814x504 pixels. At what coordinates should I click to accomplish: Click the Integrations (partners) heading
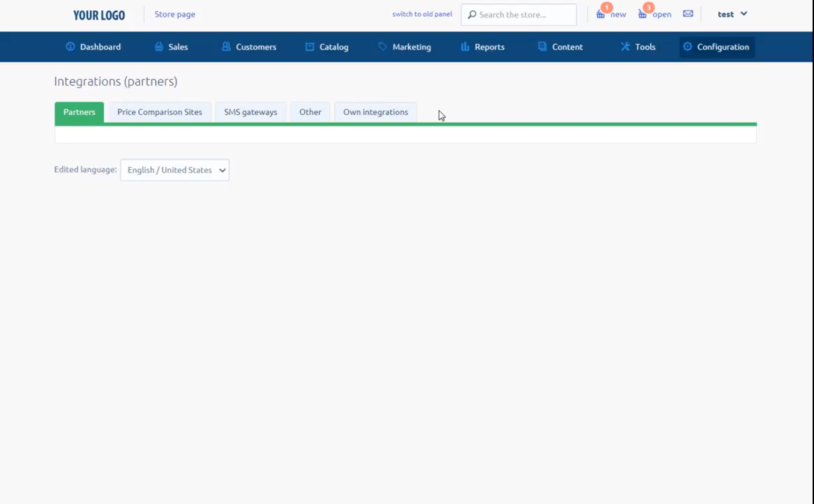(116, 81)
